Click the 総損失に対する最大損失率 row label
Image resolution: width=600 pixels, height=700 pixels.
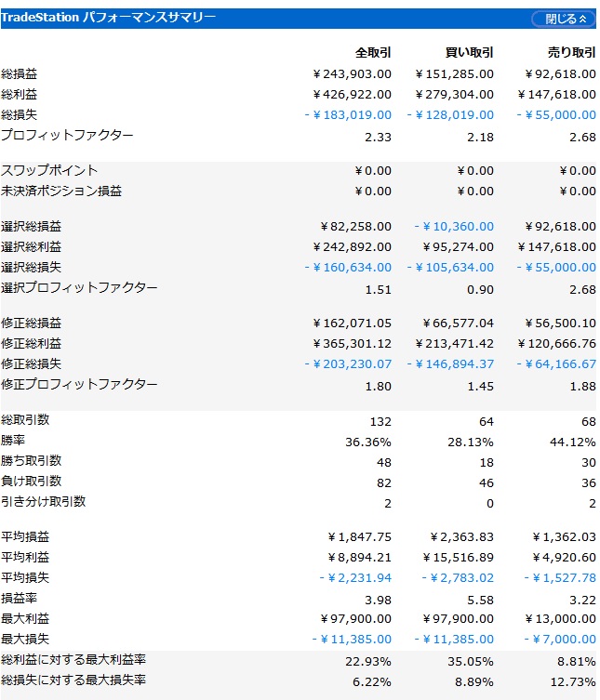tap(73, 680)
